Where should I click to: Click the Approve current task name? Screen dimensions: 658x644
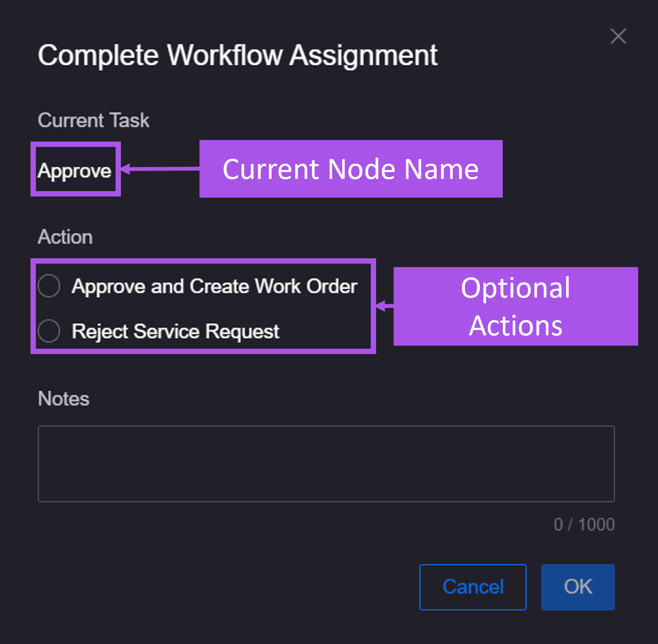pos(75,170)
